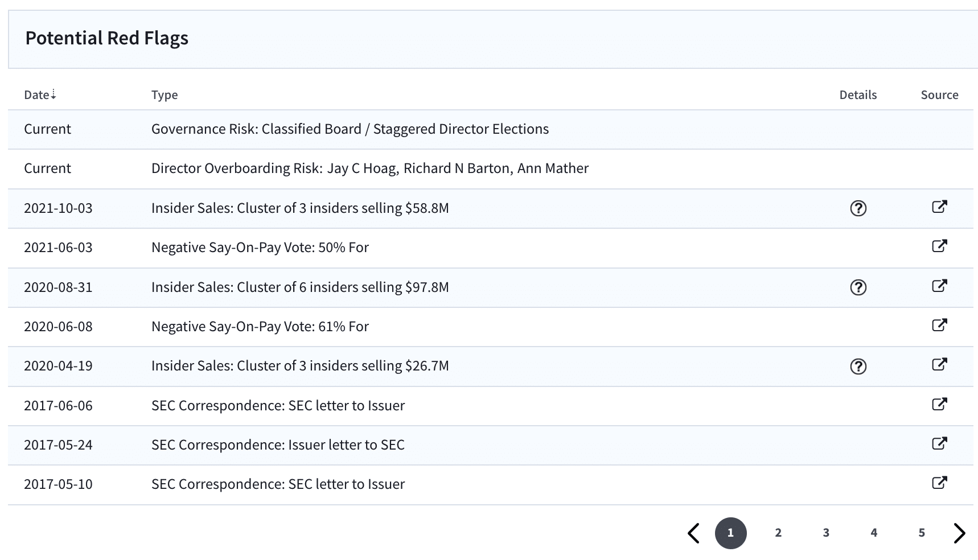Select current page 1 indicator
Image resolution: width=978 pixels, height=560 pixels.
730,533
